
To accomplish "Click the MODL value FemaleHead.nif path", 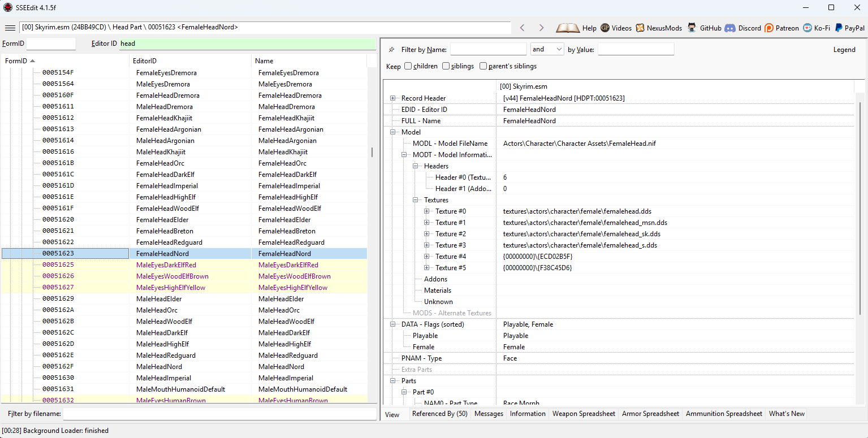I will (x=579, y=144).
